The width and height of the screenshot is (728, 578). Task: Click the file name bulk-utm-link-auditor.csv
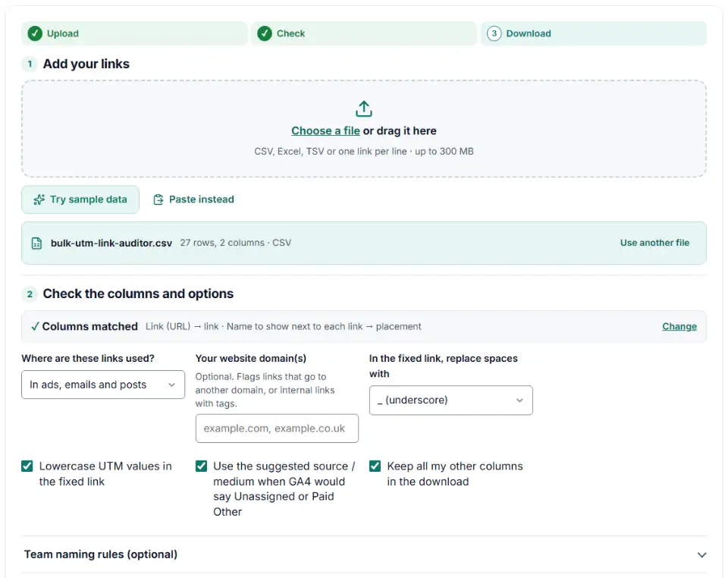click(111, 243)
